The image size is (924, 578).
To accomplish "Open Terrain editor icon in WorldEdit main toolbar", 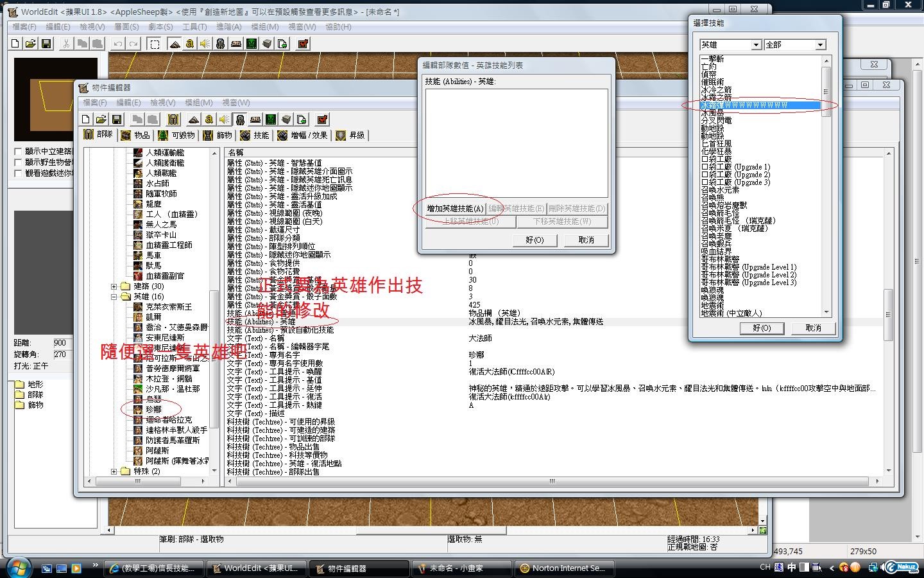I will [174, 44].
